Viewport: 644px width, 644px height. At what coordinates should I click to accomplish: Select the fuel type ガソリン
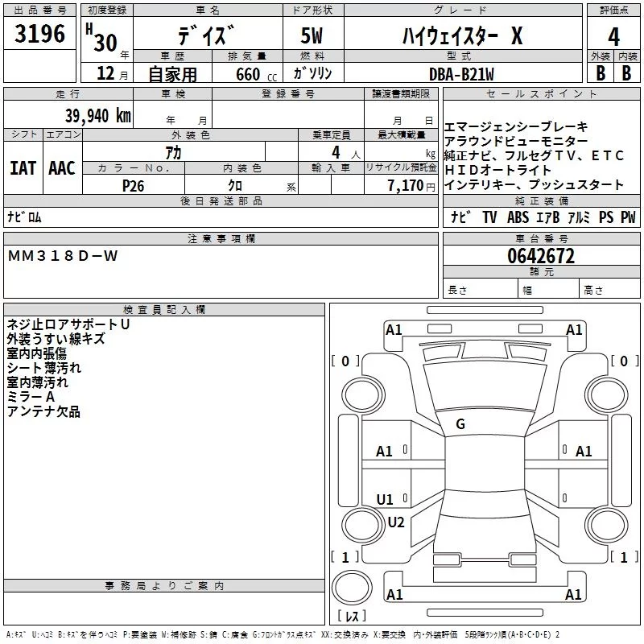point(312,73)
